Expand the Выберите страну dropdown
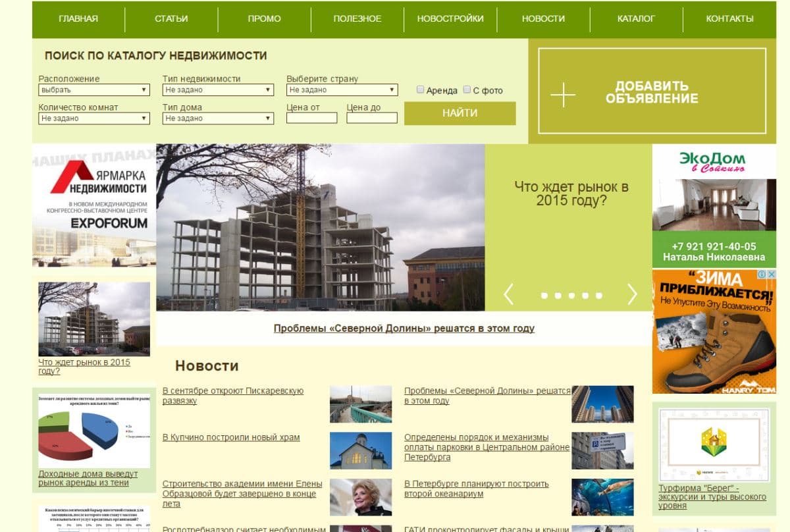This screenshot has width=790, height=532. pyautogui.click(x=342, y=90)
